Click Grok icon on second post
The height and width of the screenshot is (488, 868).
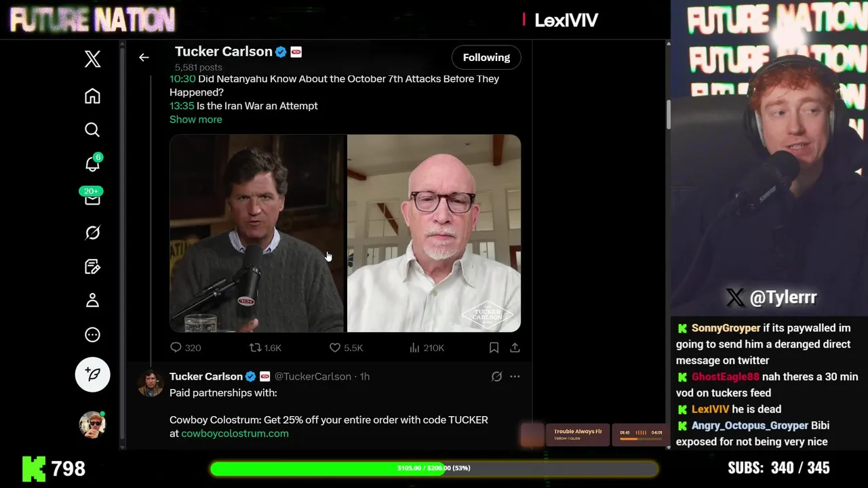(x=496, y=376)
